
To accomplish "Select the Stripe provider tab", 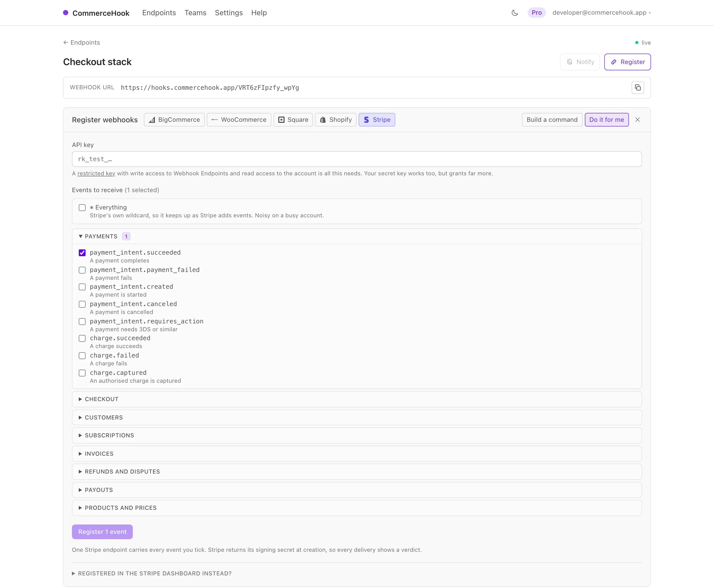I will point(377,119).
